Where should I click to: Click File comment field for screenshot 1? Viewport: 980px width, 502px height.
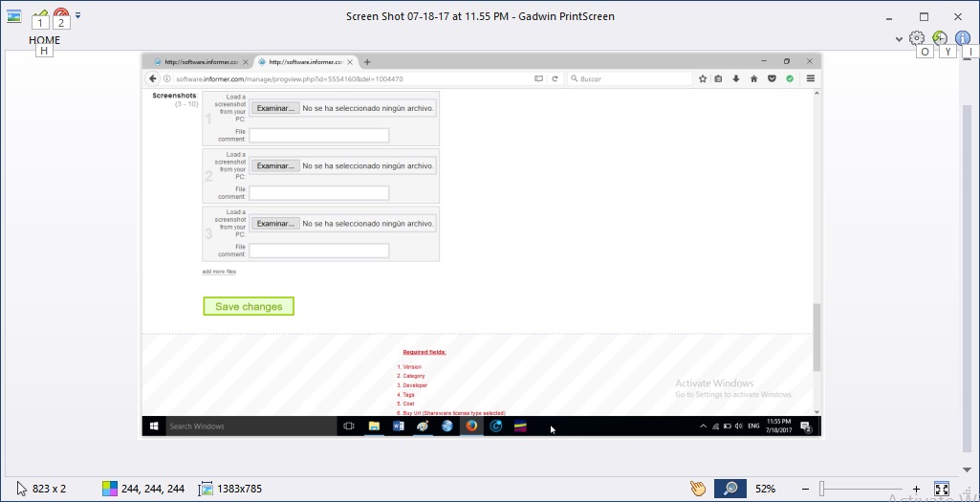[319, 136]
